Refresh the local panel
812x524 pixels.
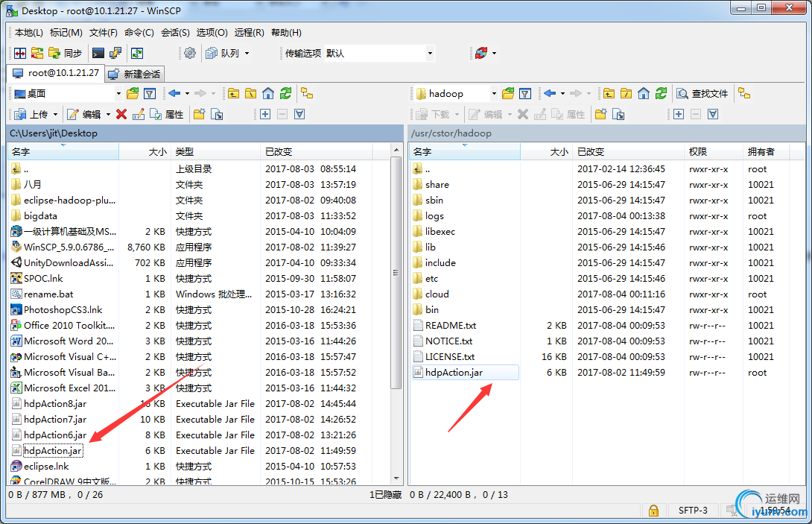pos(286,93)
